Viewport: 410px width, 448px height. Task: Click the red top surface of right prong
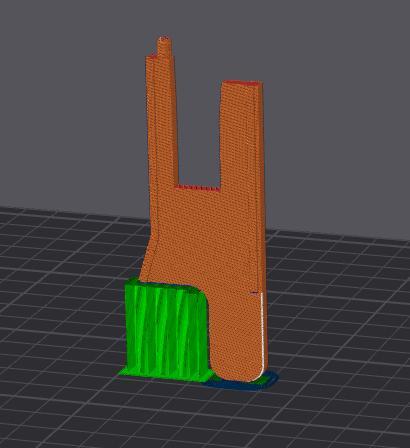tap(241, 83)
